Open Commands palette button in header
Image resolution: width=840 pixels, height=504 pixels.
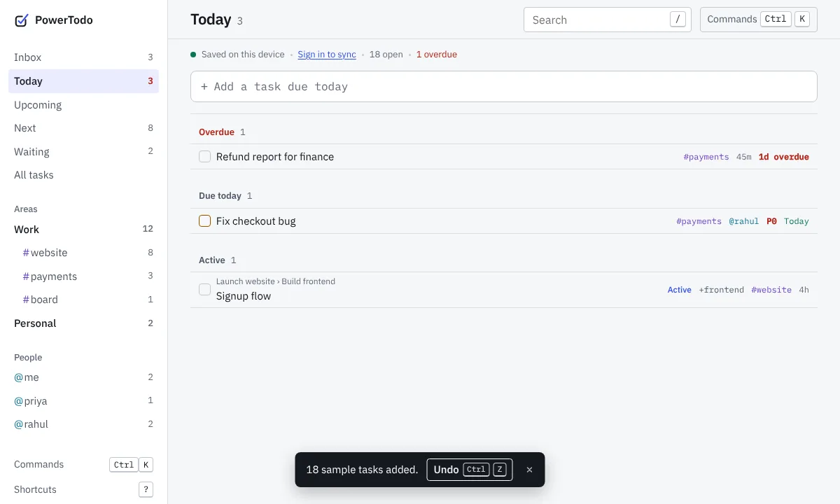click(759, 20)
